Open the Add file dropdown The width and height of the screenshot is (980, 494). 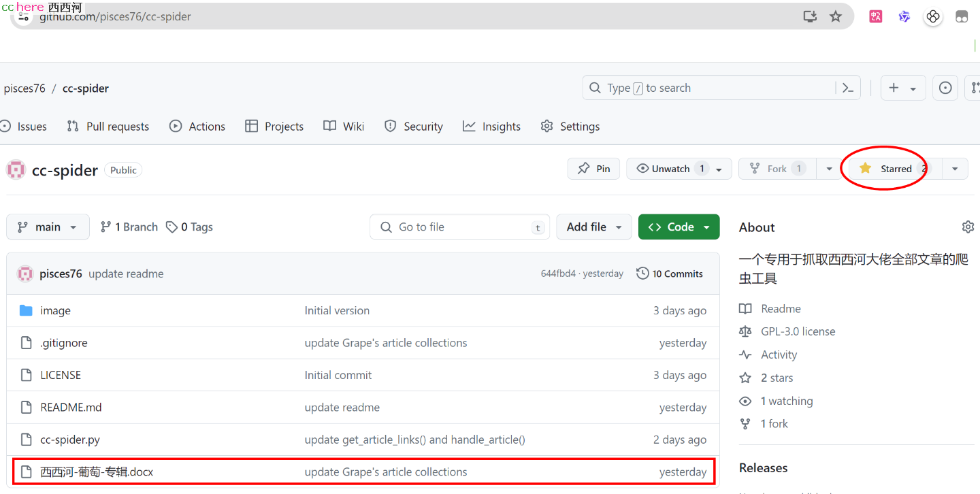594,227
